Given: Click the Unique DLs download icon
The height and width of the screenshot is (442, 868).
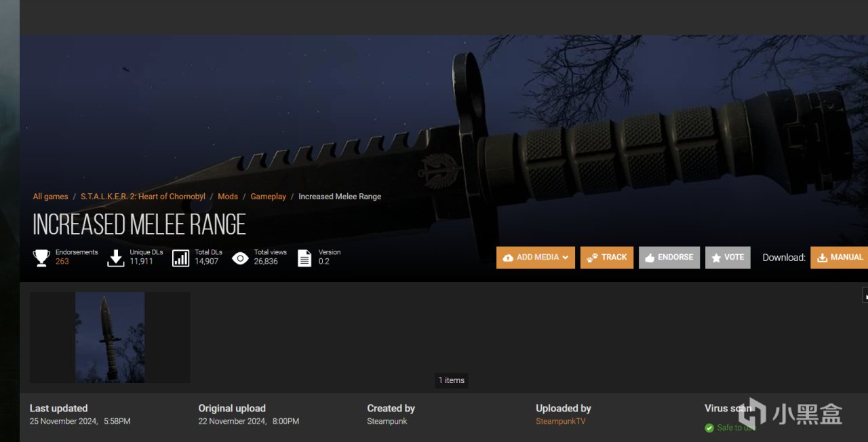Looking at the screenshot, I should pos(116,258).
